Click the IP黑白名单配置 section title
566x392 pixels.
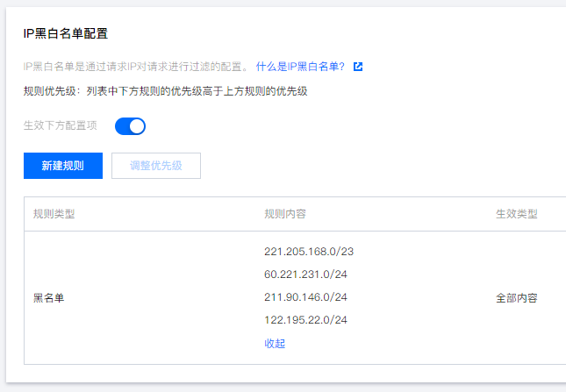(66, 33)
